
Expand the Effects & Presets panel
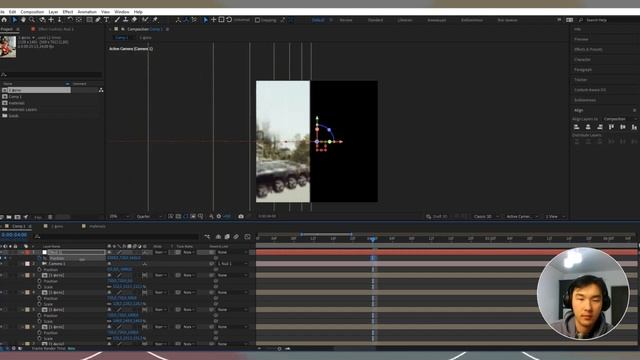click(588, 49)
